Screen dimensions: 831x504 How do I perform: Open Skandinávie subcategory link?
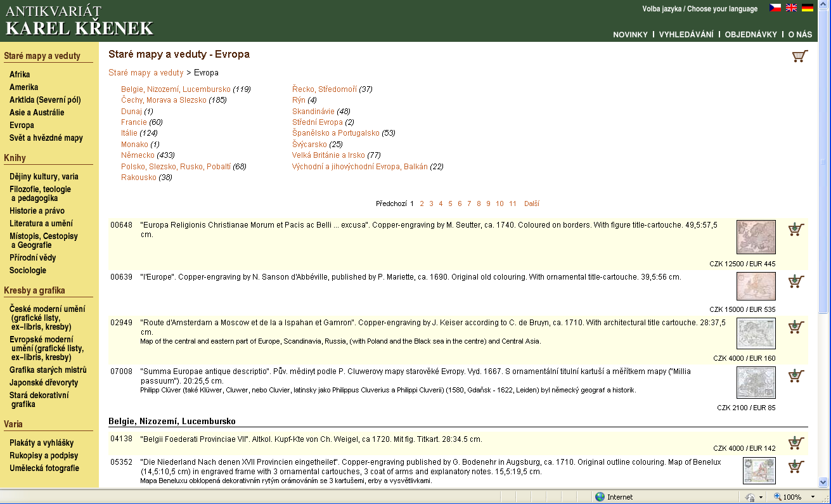313,111
